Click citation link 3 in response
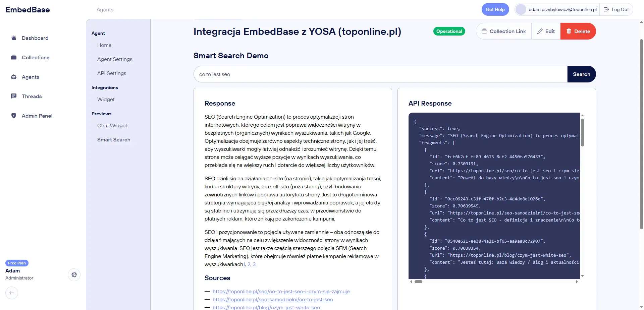644x310 pixels. point(254,264)
